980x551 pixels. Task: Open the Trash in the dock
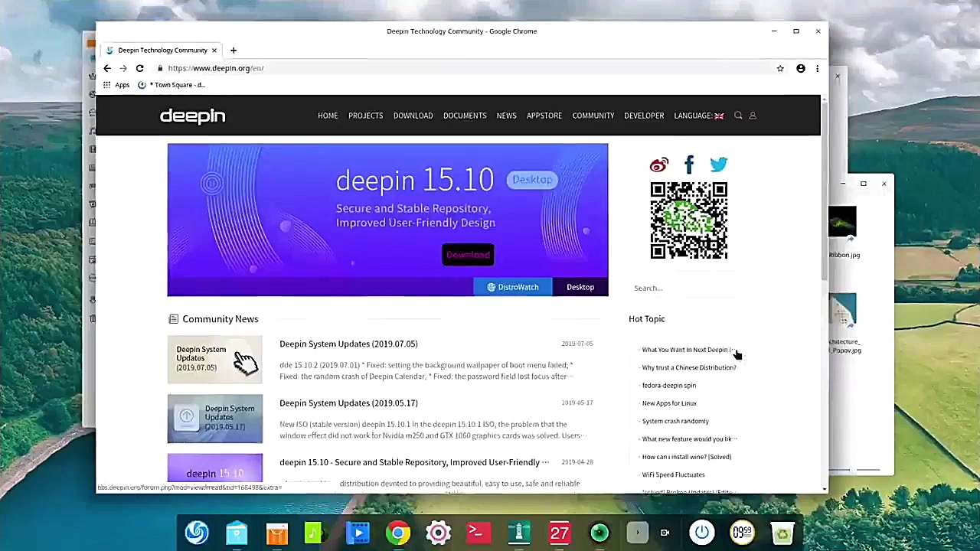[782, 533]
